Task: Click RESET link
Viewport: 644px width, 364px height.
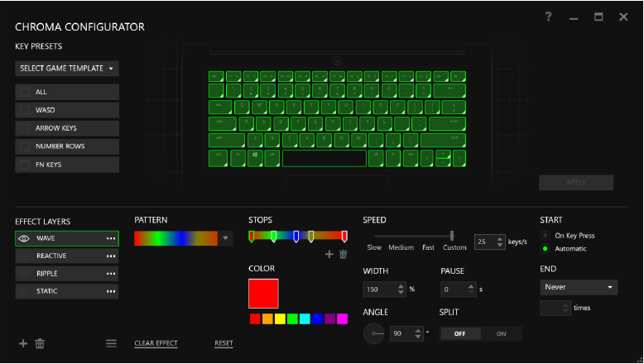Action: click(223, 343)
